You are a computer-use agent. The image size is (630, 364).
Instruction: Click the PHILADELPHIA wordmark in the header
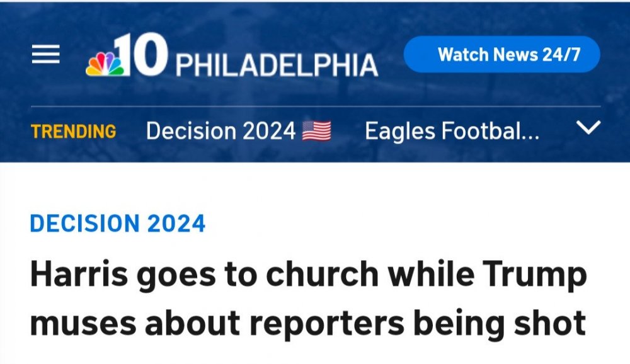276,65
